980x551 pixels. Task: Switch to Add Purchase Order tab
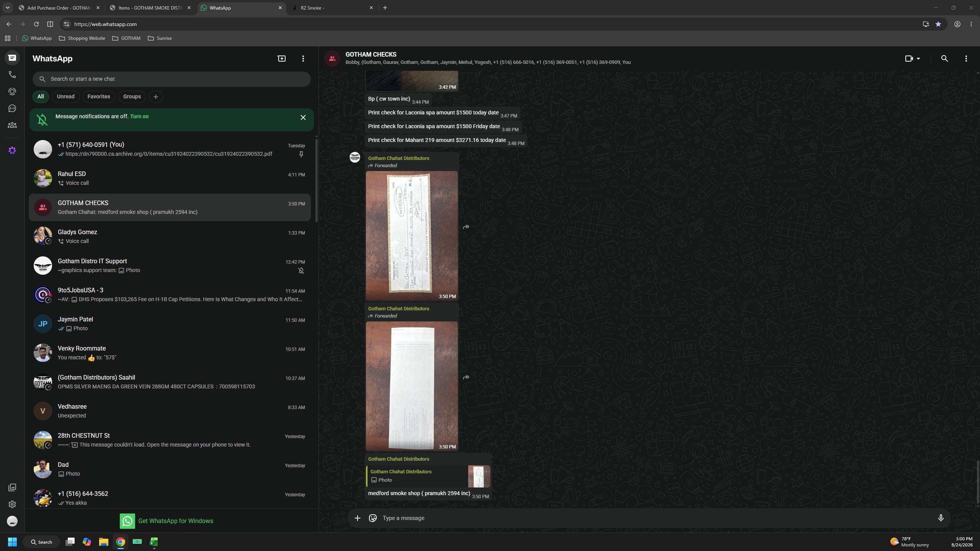(59, 8)
